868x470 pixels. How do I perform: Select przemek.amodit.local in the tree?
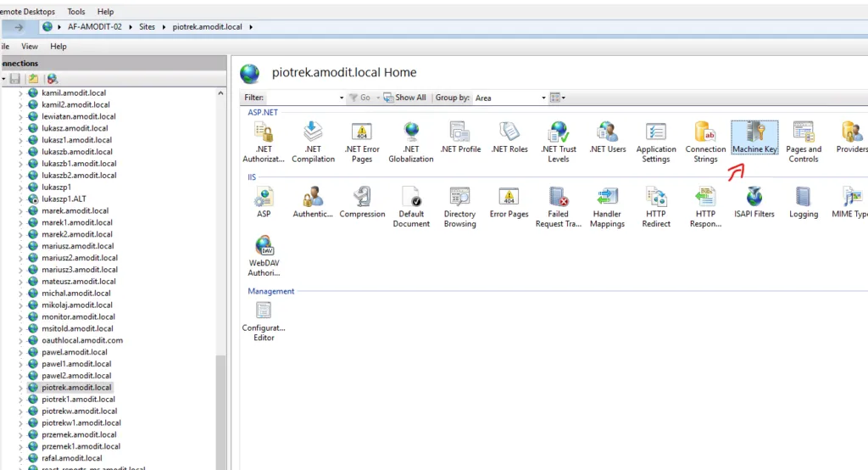coord(79,434)
